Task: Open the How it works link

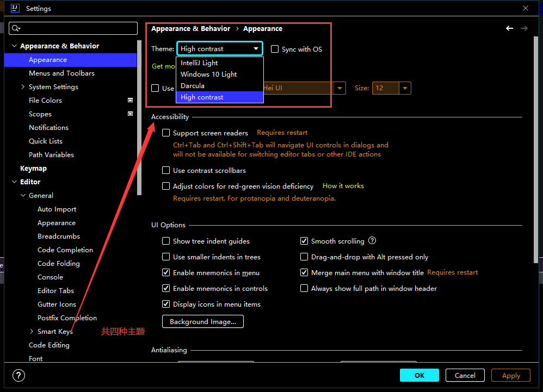Action: (x=343, y=186)
